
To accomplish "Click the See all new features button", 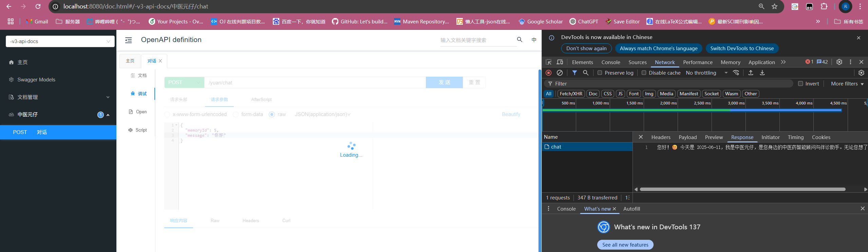I will point(625,245).
